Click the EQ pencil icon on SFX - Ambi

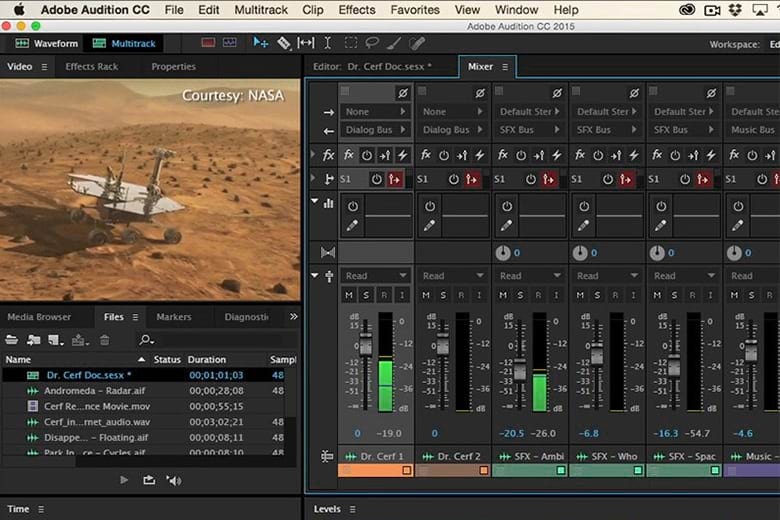[506, 226]
